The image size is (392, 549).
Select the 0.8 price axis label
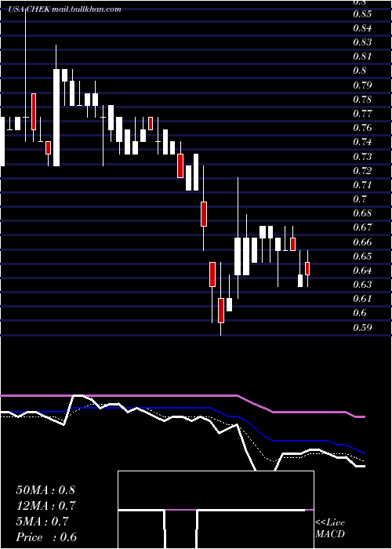tap(359, 71)
